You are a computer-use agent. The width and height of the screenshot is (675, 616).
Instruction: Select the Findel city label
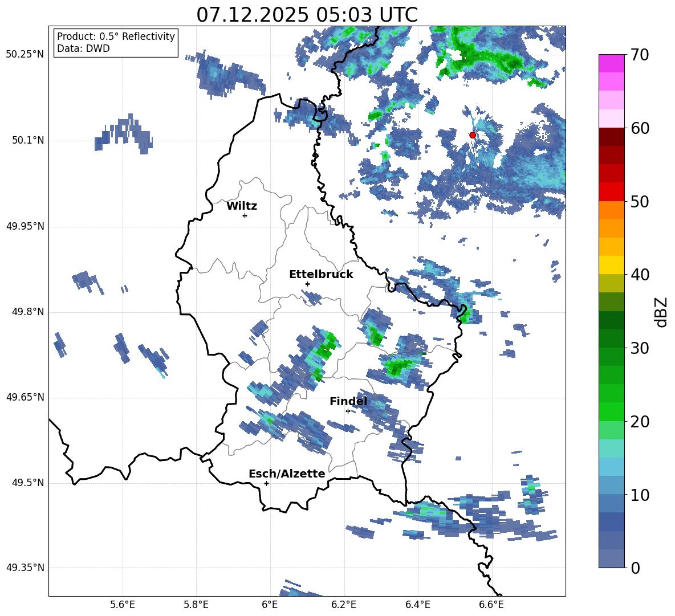(348, 401)
